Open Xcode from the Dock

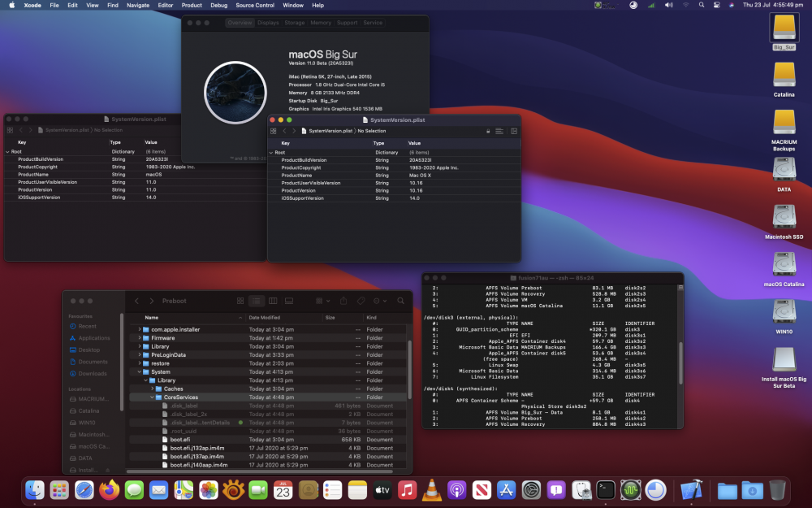coord(691,490)
